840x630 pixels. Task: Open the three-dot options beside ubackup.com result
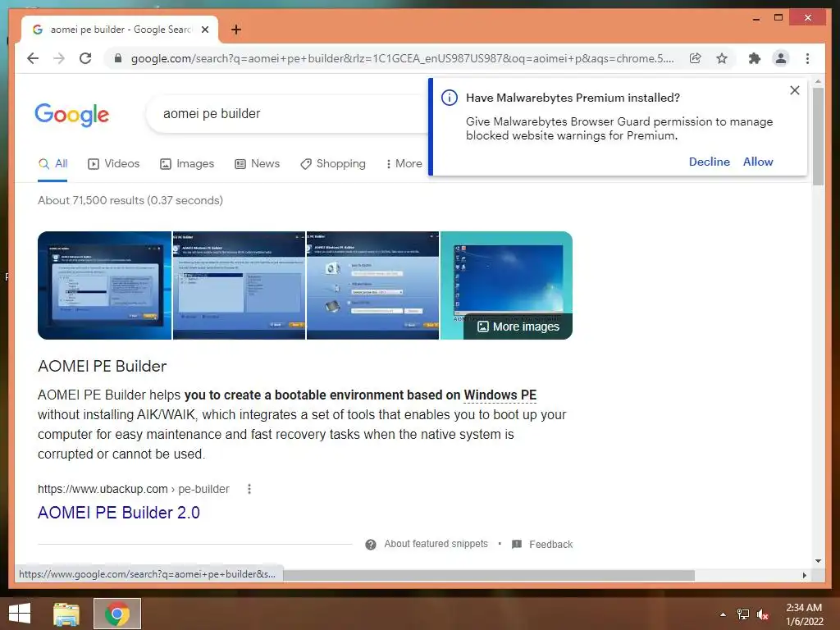pos(249,489)
